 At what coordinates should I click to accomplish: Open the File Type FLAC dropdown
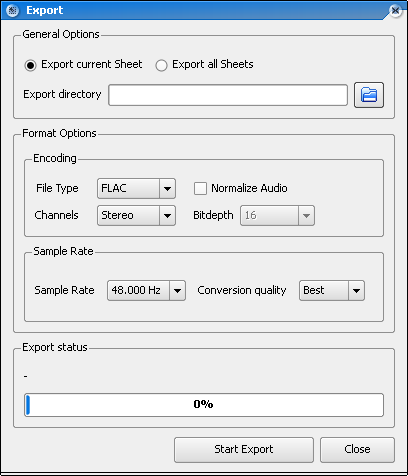click(136, 188)
